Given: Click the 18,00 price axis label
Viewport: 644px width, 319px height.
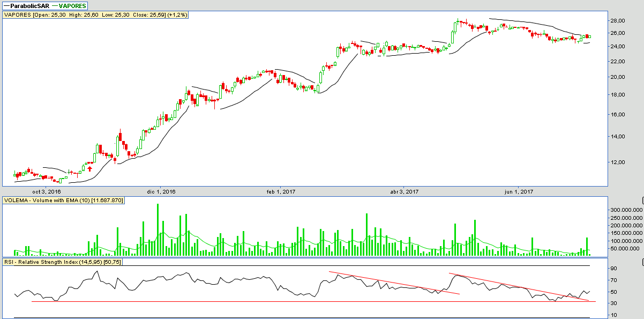Looking at the screenshot, I should click(618, 95).
